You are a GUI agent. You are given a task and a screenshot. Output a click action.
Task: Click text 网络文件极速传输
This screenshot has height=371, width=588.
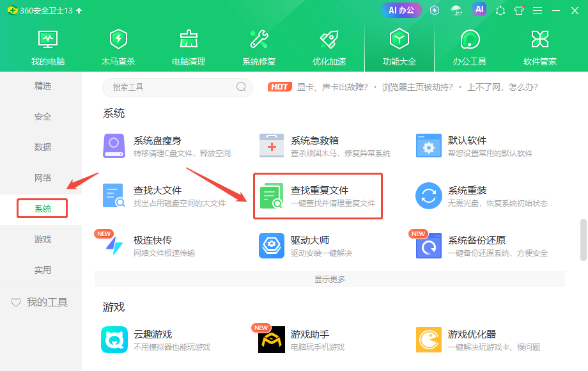coord(164,253)
